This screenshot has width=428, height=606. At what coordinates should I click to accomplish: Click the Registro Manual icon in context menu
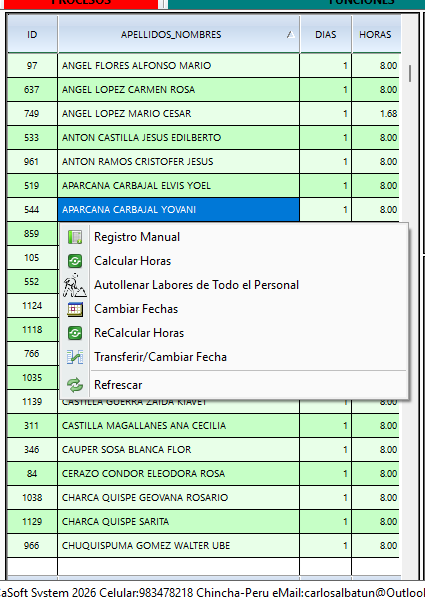point(75,237)
